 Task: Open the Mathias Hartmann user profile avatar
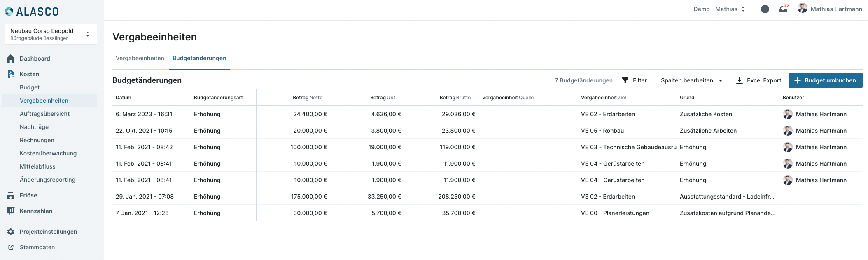coord(802,8)
